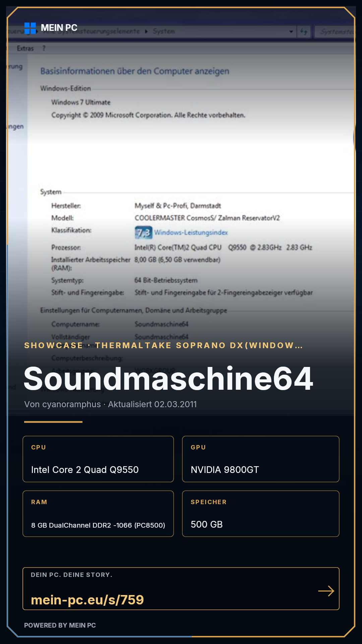Screen dimensions: 362x644
Task: Click the 8,00 GB RAM value
Action: point(178,260)
